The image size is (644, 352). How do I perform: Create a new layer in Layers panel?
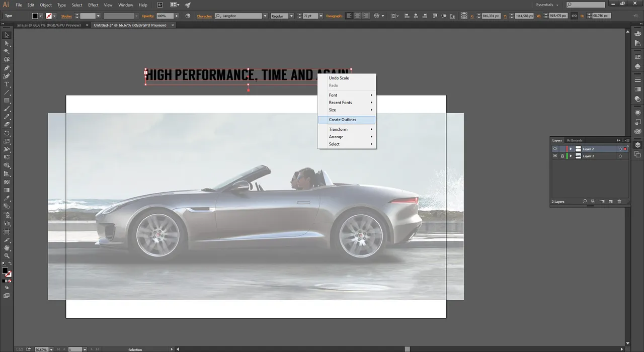click(x=610, y=202)
